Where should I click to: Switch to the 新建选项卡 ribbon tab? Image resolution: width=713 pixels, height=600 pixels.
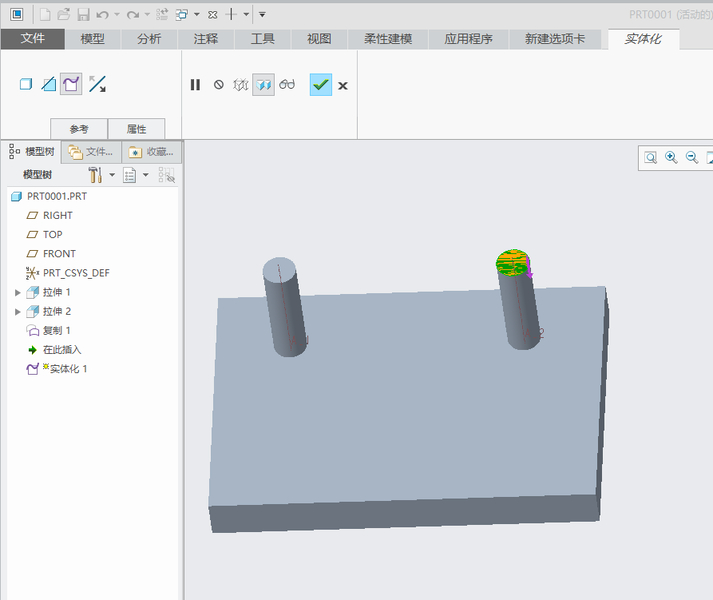coord(555,39)
